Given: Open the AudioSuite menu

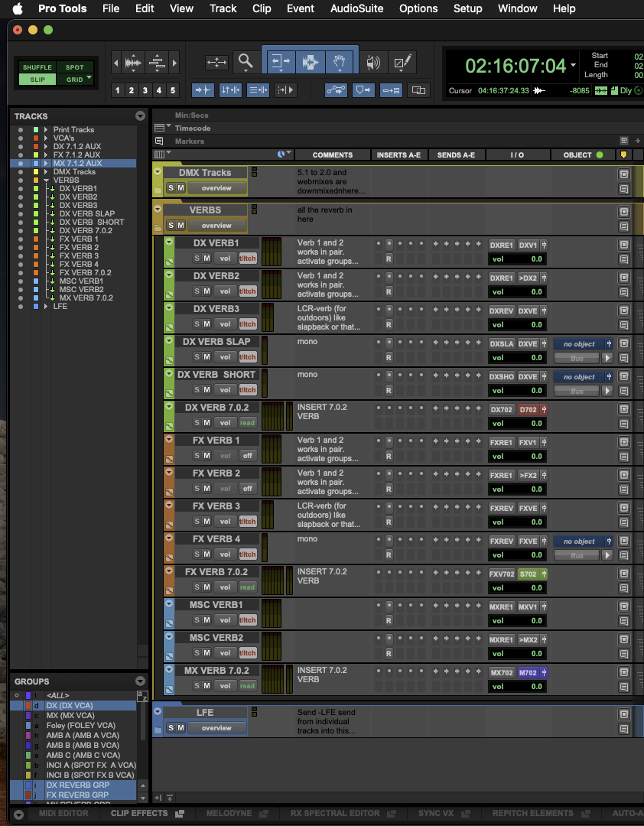Looking at the screenshot, I should [356, 8].
